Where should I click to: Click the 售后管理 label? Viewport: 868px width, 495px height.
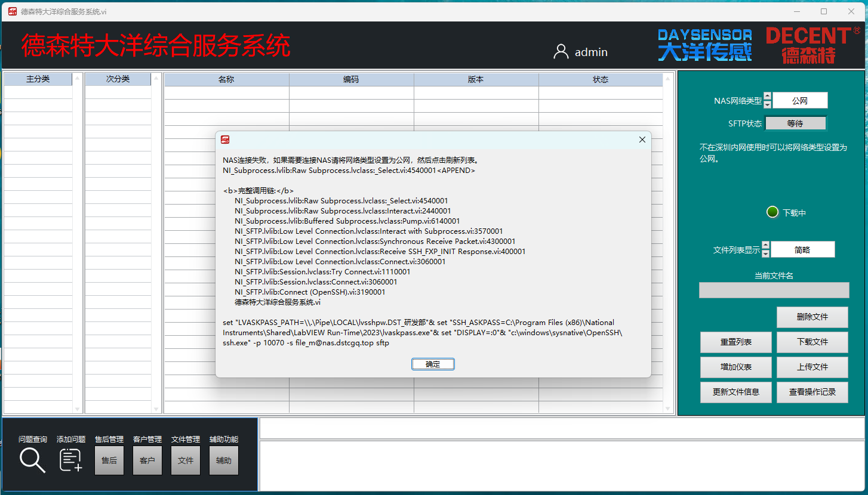click(x=109, y=440)
